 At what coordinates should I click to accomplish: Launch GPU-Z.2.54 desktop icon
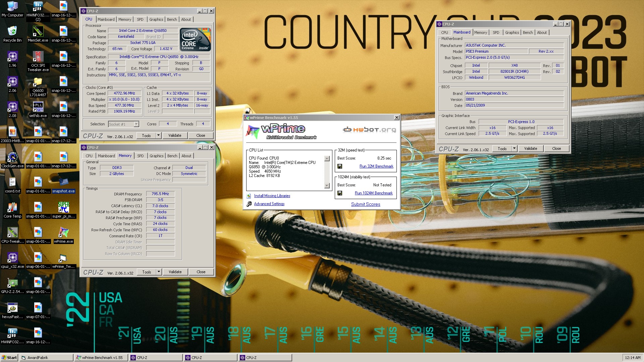click(x=12, y=286)
